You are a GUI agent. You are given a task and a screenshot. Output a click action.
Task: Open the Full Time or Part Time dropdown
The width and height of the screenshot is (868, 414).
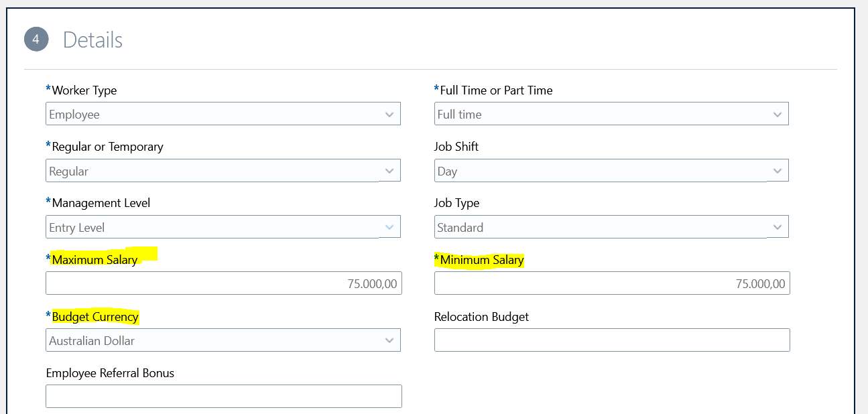click(778, 114)
